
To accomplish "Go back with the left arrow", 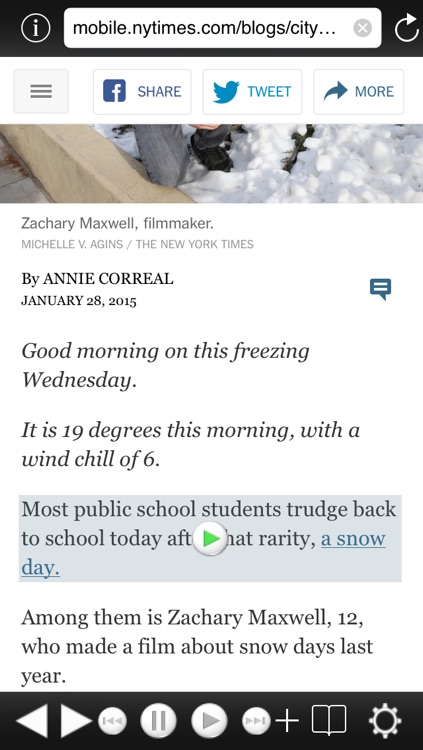I will pyautogui.click(x=32, y=720).
